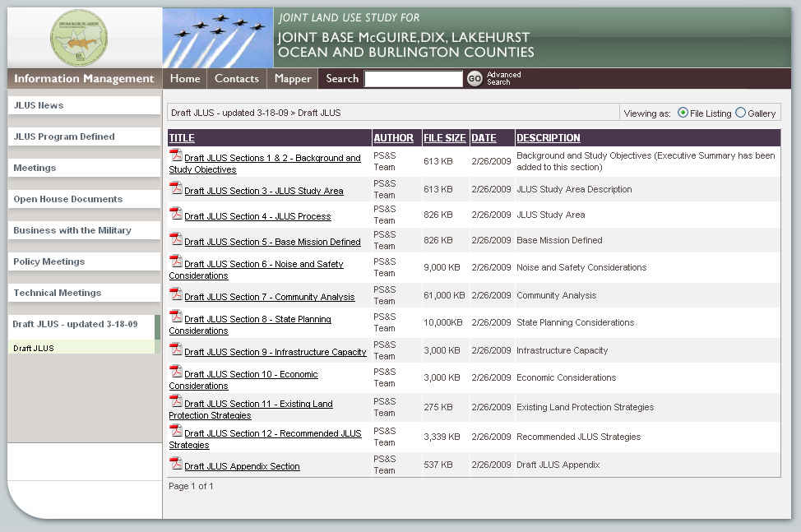Open Draft JLUS Section 8 - State Planning link
801x532 pixels.
pos(250,325)
